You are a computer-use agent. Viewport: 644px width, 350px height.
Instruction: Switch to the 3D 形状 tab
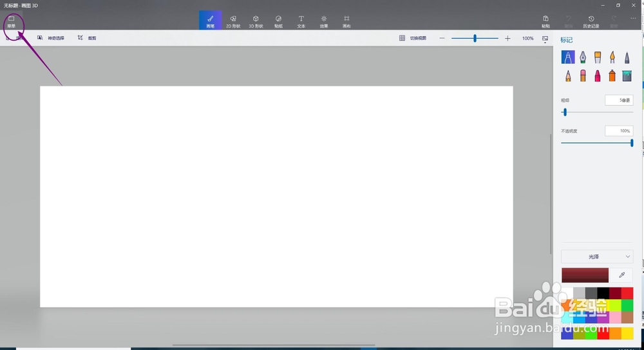click(x=256, y=21)
